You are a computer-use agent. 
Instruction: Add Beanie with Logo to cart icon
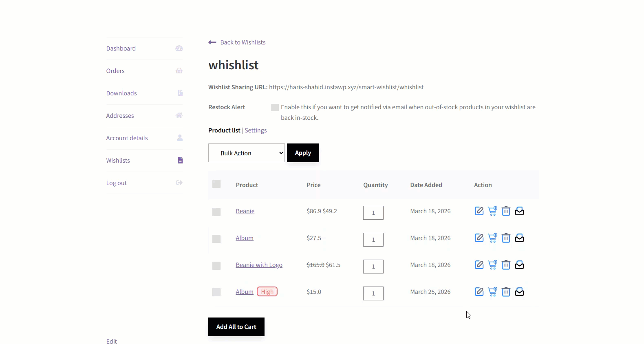tap(492, 265)
